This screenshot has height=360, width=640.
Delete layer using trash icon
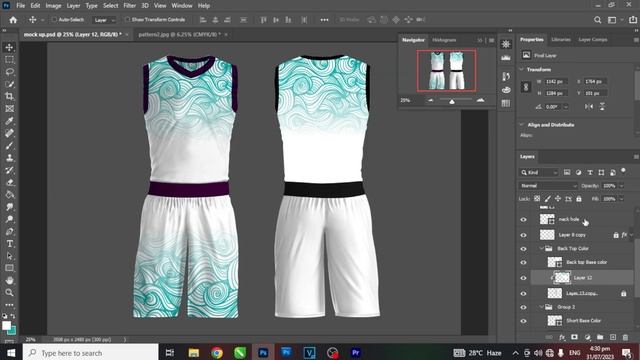625,337
